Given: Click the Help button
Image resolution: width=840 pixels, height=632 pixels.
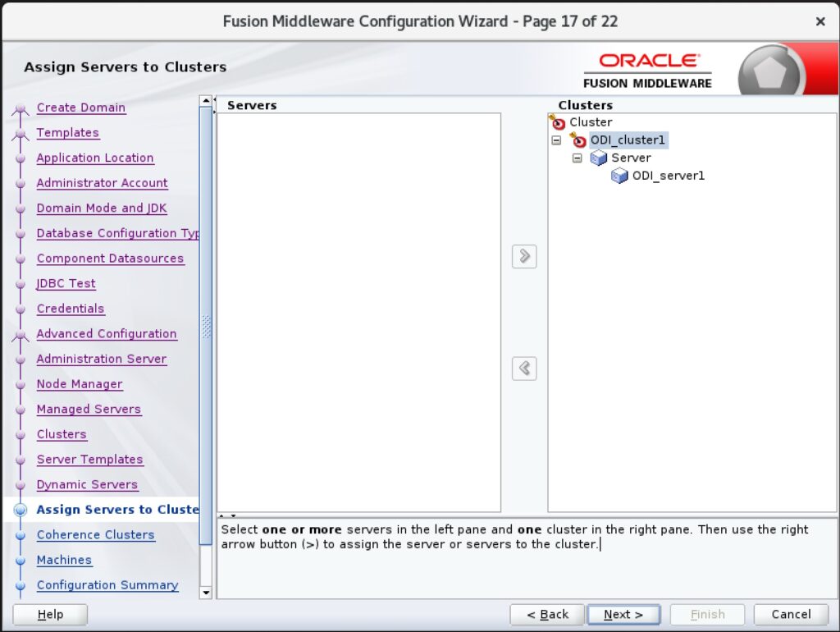Looking at the screenshot, I should (x=50, y=614).
